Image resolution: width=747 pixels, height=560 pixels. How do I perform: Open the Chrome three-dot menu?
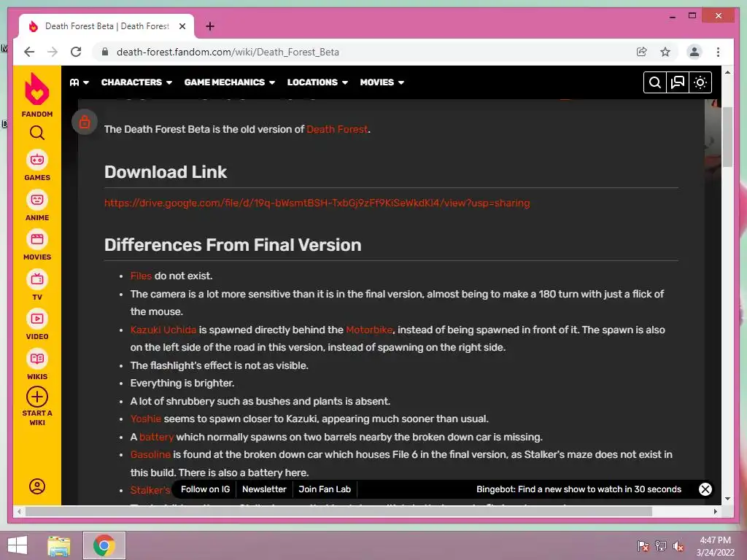click(718, 52)
